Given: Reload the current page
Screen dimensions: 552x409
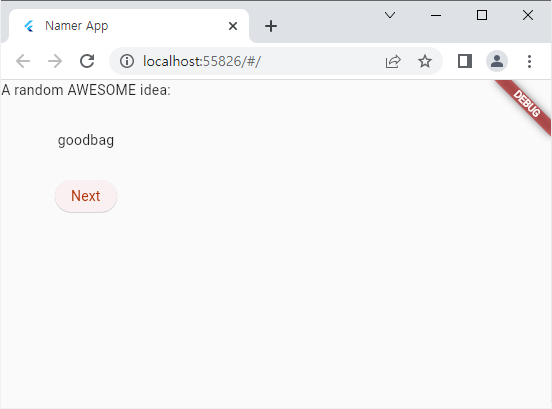Looking at the screenshot, I should point(87,61).
